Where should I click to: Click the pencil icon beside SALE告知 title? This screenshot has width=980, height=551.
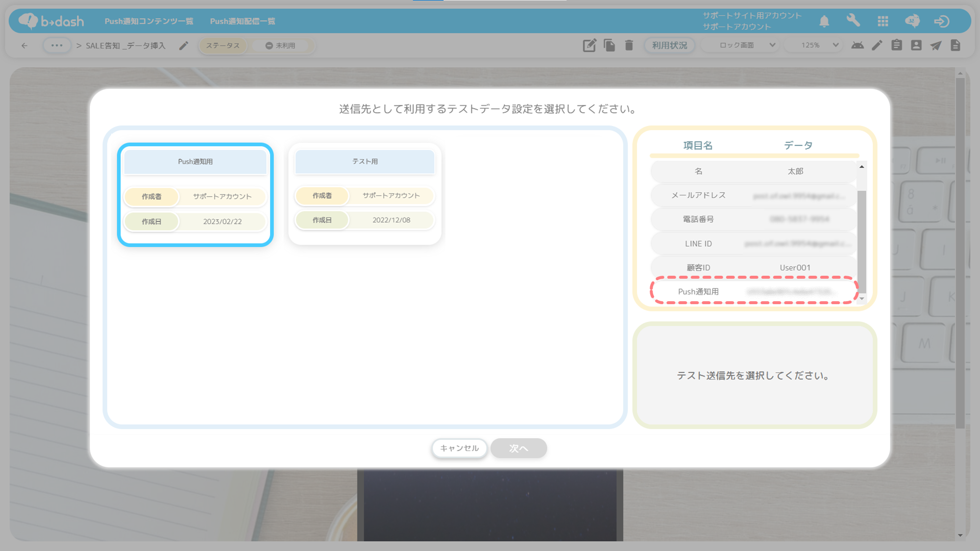tap(184, 46)
